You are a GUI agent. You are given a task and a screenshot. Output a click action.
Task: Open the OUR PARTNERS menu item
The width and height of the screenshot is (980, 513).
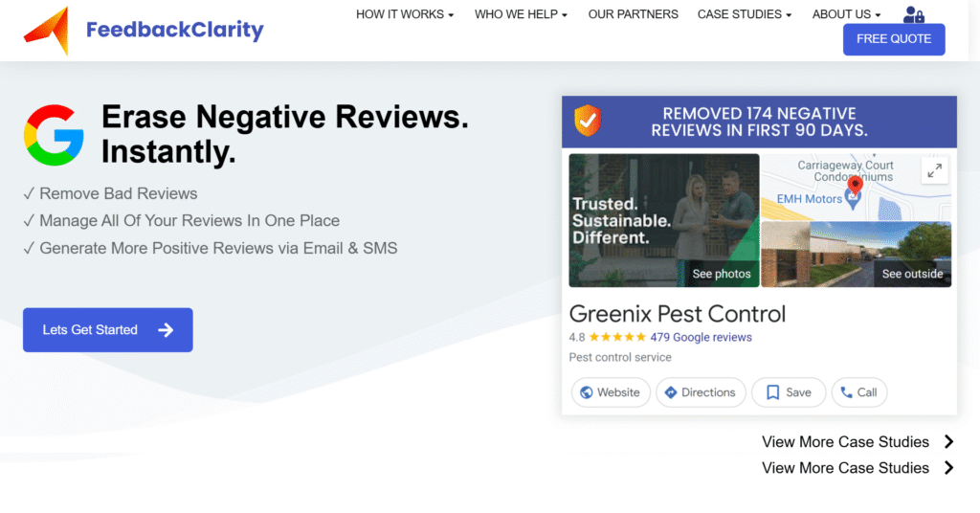[634, 14]
